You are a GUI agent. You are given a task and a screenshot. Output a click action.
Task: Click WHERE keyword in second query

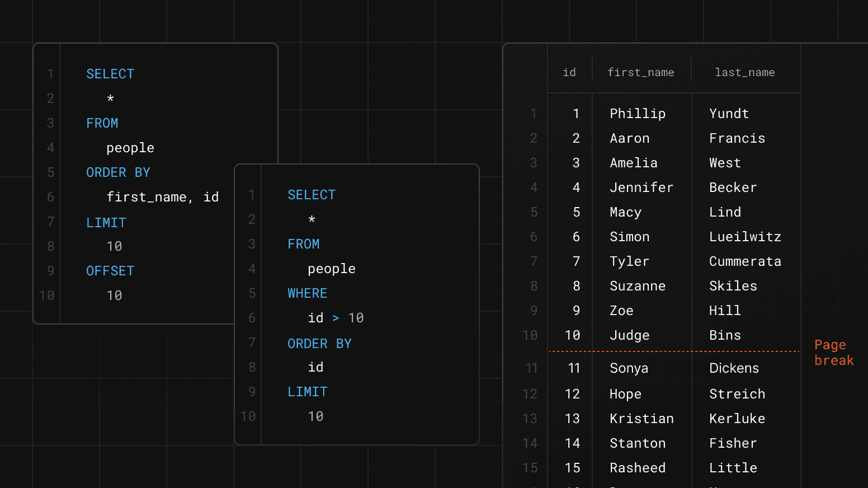308,293
